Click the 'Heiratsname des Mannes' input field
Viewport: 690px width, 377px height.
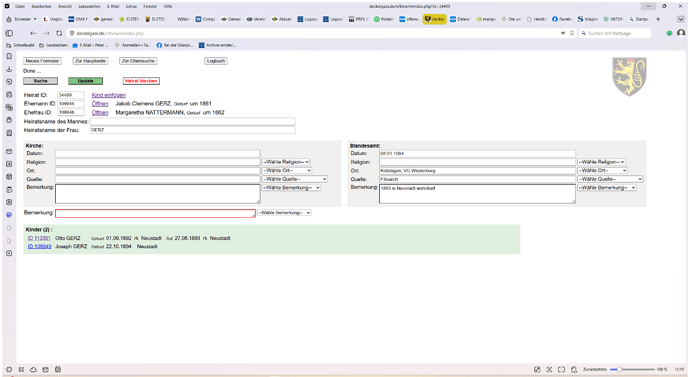coord(193,121)
